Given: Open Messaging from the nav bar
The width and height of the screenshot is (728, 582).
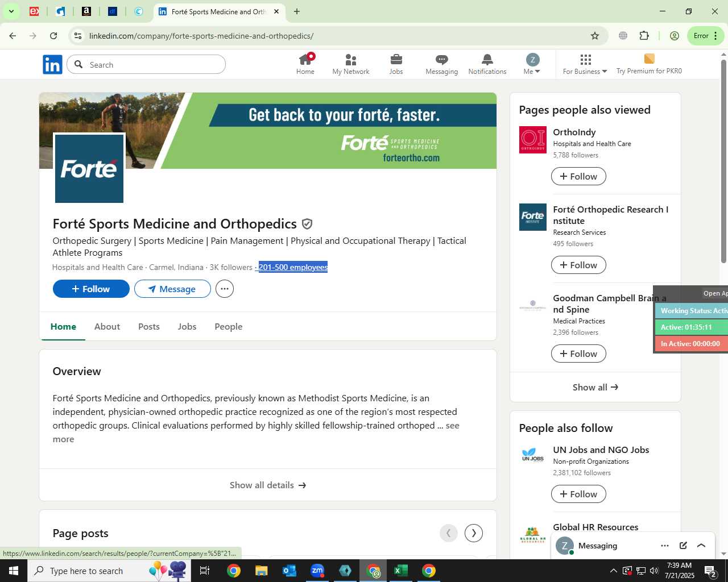Looking at the screenshot, I should [442, 64].
